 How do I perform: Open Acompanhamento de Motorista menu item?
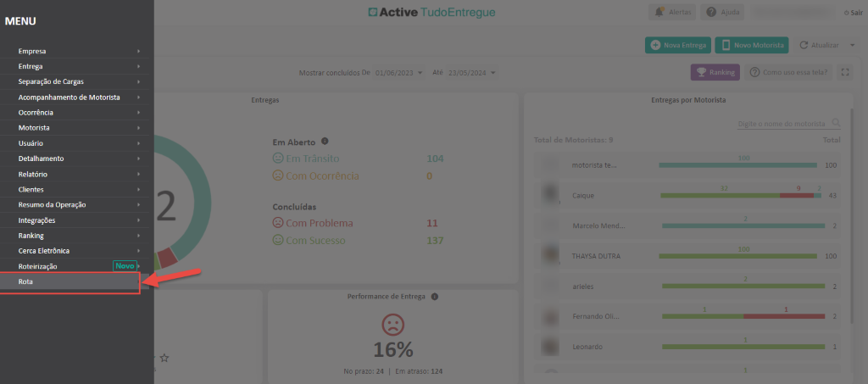click(x=75, y=97)
